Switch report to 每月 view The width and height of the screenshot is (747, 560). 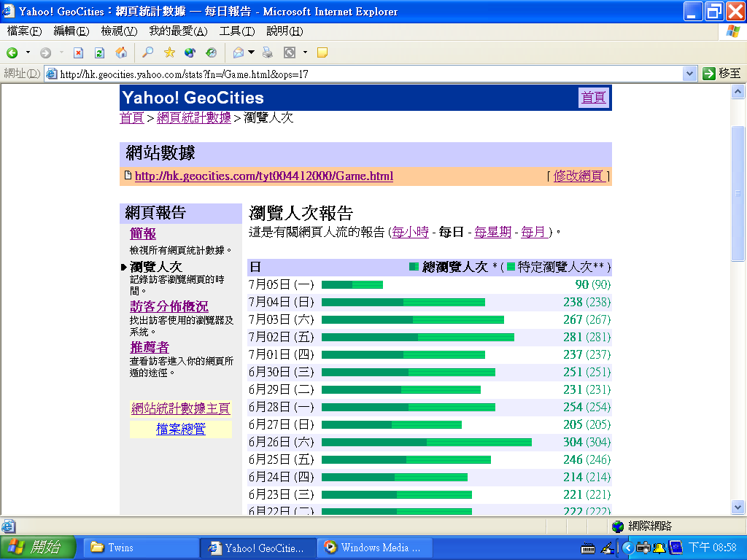[x=533, y=232]
